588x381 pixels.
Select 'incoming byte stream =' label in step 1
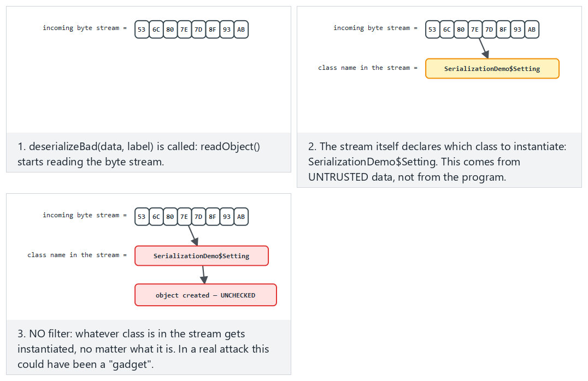click(85, 28)
